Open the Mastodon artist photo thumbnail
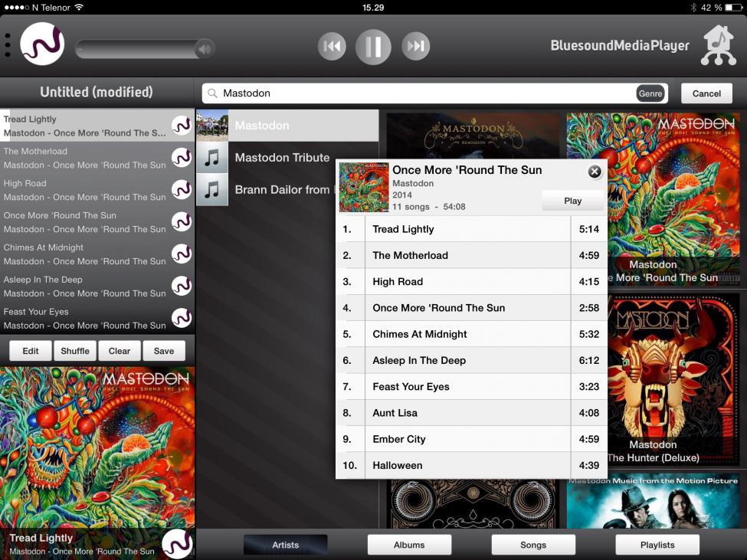This screenshot has height=560, width=747. [212, 126]
